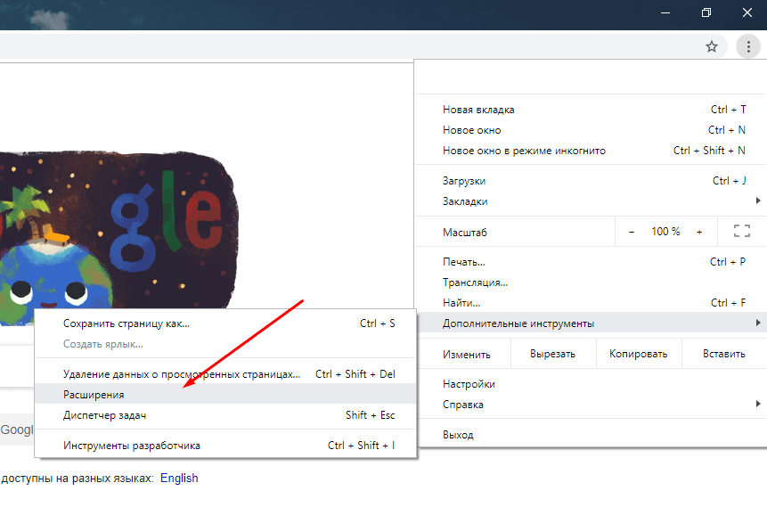
Task: Expand the Справка submenu
Action: 591,405
